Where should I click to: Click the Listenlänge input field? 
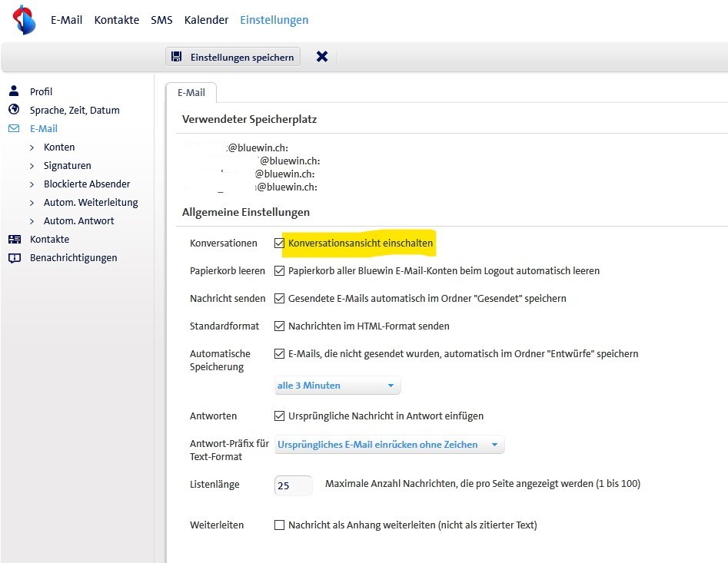coord(293,484)
